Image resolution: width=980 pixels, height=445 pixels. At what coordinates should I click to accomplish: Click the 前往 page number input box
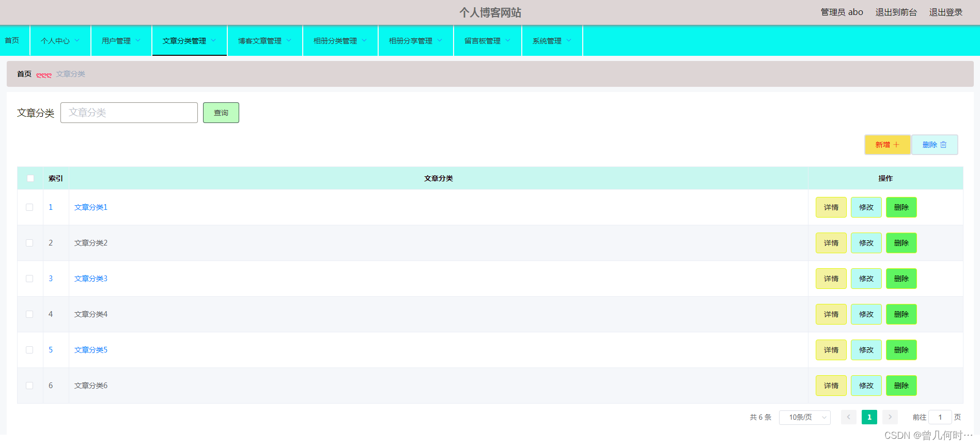tap(940, 417)
